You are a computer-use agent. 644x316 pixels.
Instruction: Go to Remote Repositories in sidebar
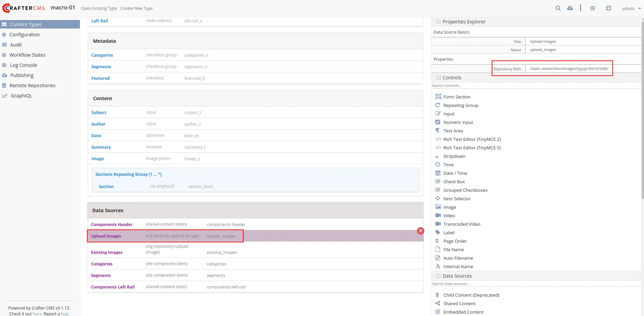[x=32, y=86]
